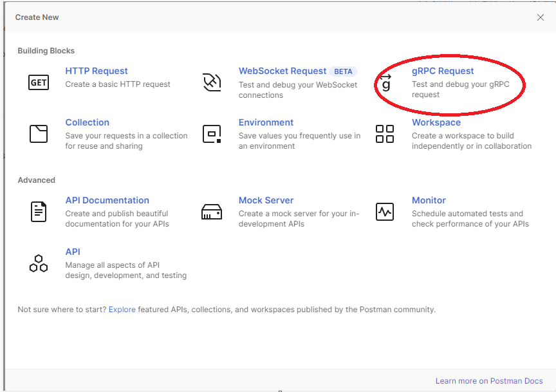The image size is (556, 392).
Task: Click the 'Building Blocks' section heading
Action: pos(46,51)
